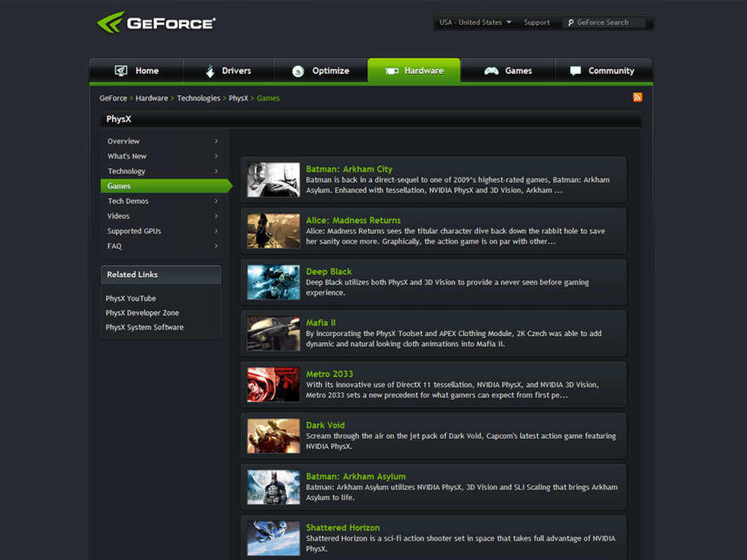Click the GeForce logo

(x=156, y=22)
